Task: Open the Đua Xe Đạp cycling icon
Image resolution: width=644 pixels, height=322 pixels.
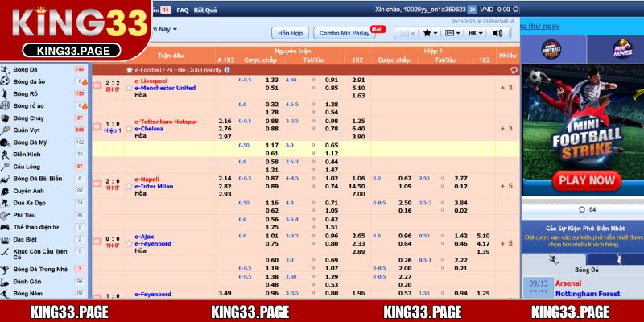Action: pyautogui.click(x=5, y=203)
